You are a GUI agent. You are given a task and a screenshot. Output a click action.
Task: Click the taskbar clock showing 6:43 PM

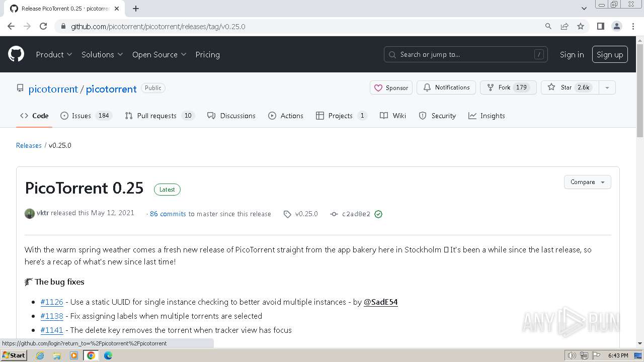618,355
